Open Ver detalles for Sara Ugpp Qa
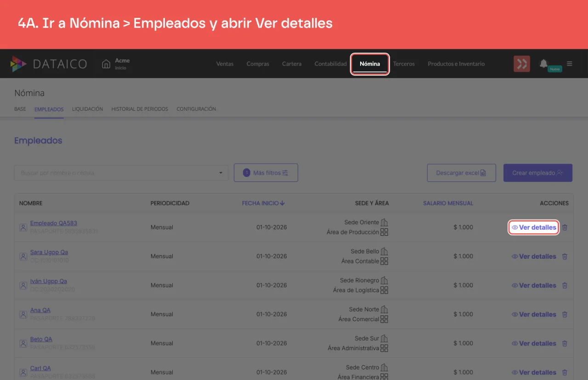Screen dimensions: 588x380 [x=534, y=256]
